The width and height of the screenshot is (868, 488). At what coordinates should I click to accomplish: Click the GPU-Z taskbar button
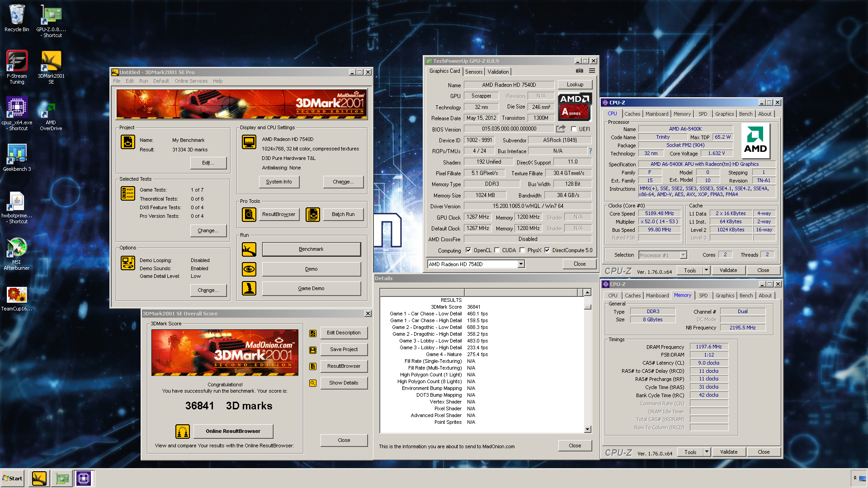pyautogui.click(x=62, y=479)
